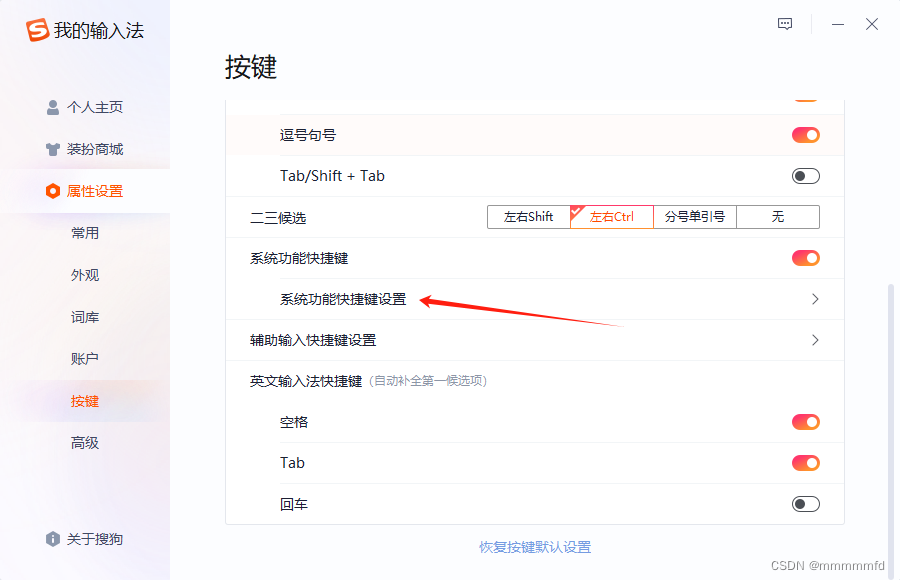Click the 逗号句号 label
This screenshot has width=900, height=580.
(x=308, y=135)
